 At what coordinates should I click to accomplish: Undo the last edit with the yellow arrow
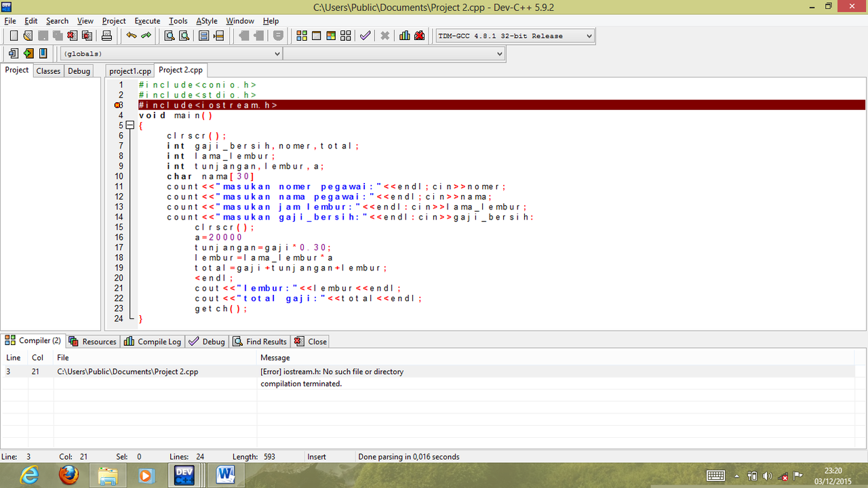click(x=132, y=36)
